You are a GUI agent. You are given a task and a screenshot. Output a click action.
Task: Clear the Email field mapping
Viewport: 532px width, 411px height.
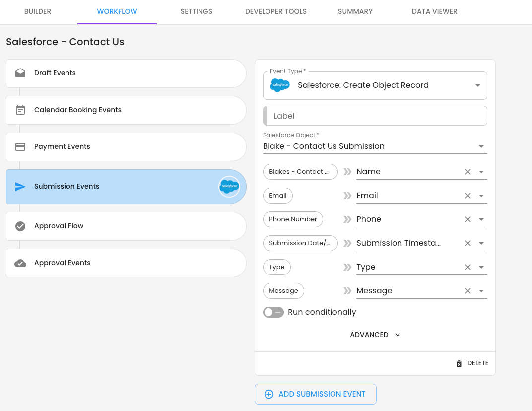468,196
